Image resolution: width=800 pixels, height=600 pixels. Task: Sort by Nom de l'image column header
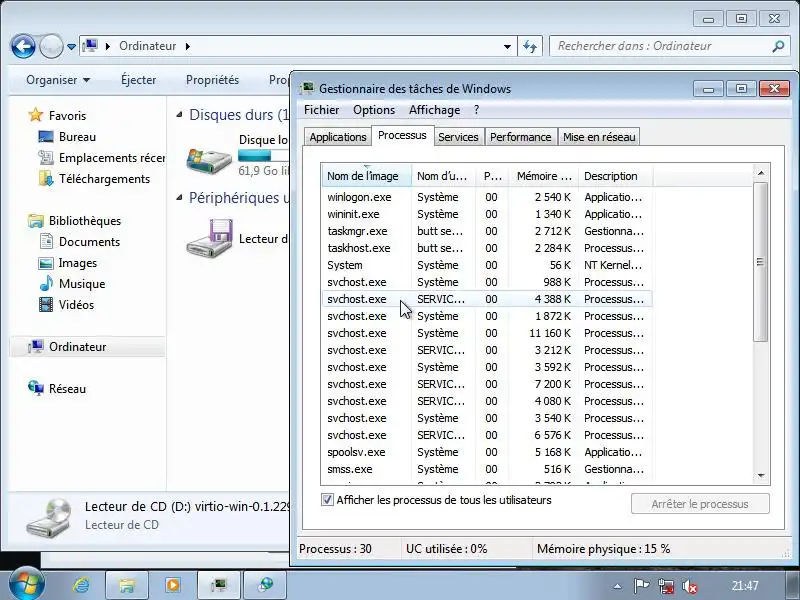(x=366, y=176)
